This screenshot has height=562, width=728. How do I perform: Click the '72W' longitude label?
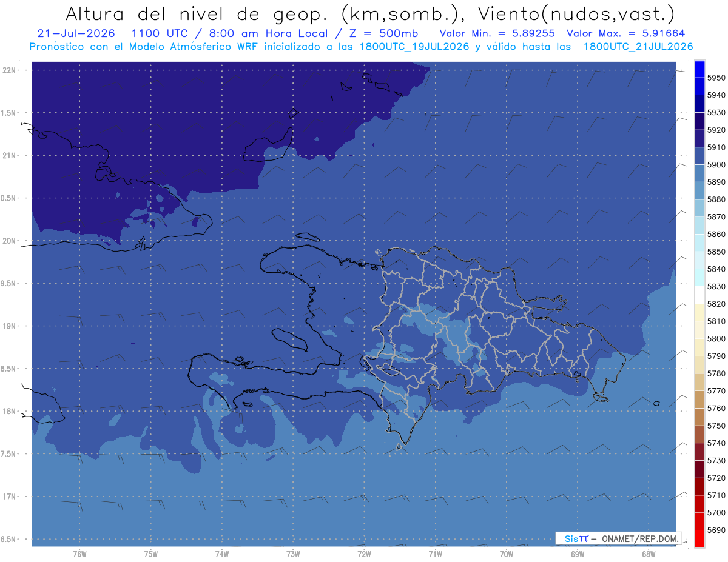click(x=364, y=554)
